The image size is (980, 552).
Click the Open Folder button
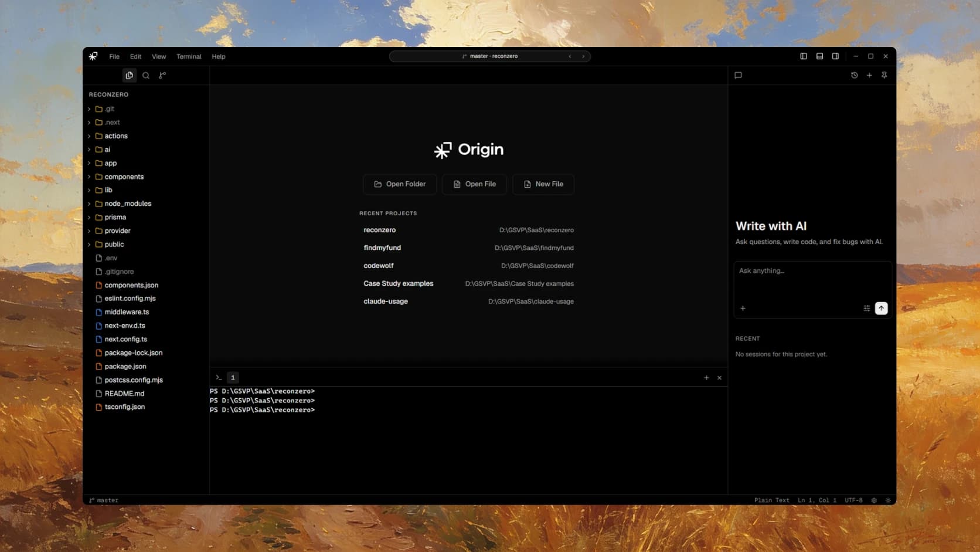[x=400, y=184]
